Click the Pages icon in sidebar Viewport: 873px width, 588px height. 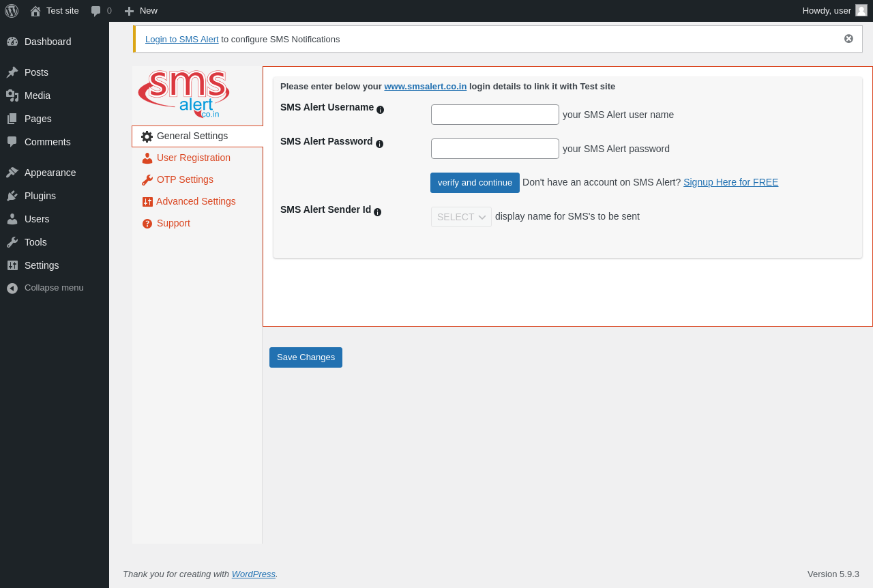(x=12, y=119)
